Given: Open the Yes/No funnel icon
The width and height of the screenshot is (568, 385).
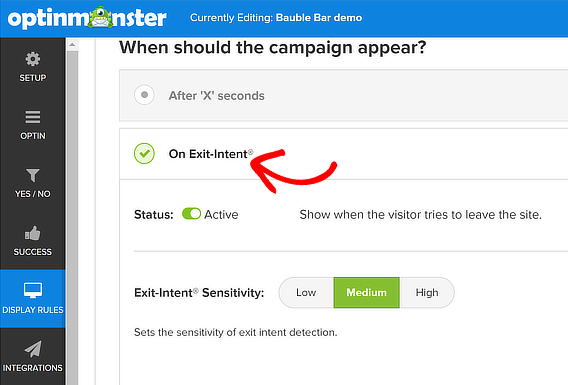Looking at the screenshot, I should (x=33, y=175).
